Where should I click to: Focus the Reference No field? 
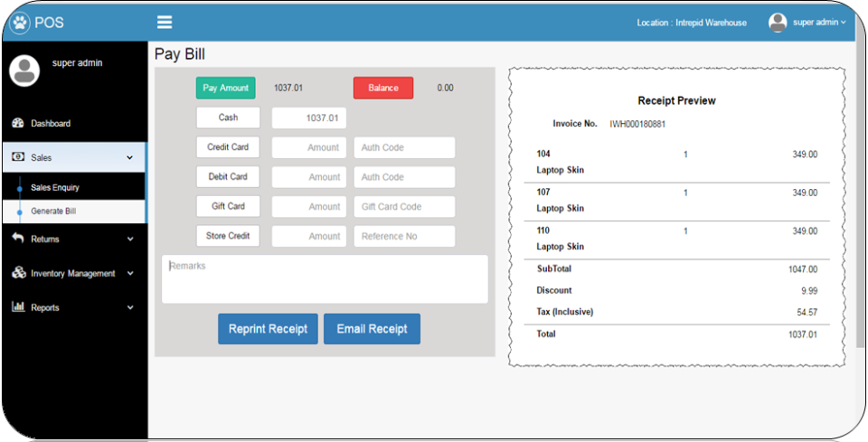[x=404, y=236]
